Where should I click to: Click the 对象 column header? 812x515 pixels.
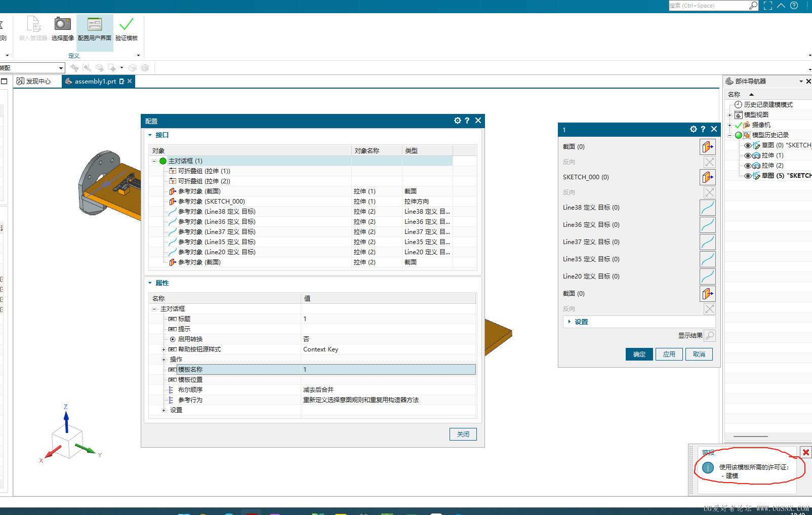(250, 150)
